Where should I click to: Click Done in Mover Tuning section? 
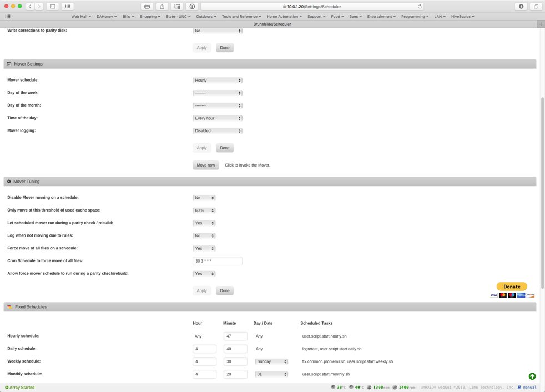tap(225, 291)
